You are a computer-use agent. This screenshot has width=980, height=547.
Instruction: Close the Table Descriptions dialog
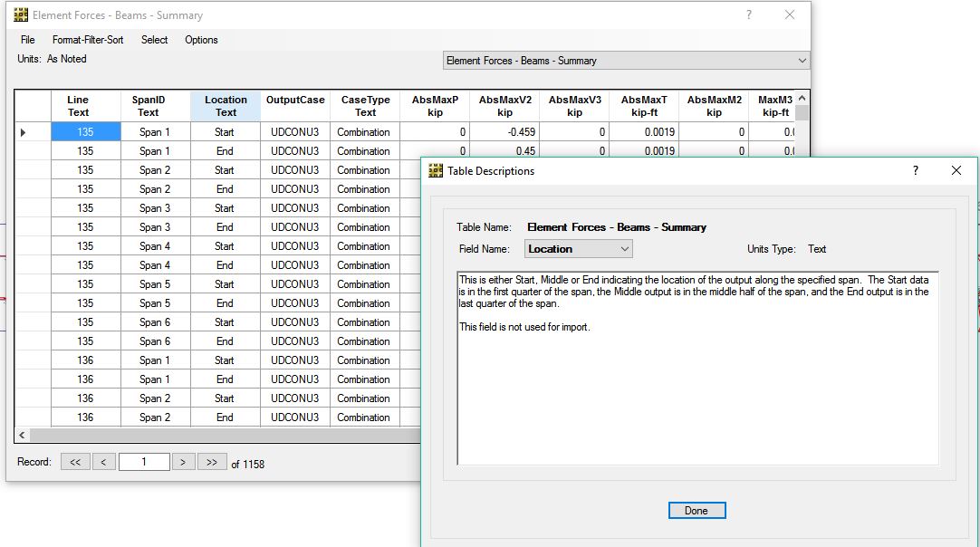956,170
